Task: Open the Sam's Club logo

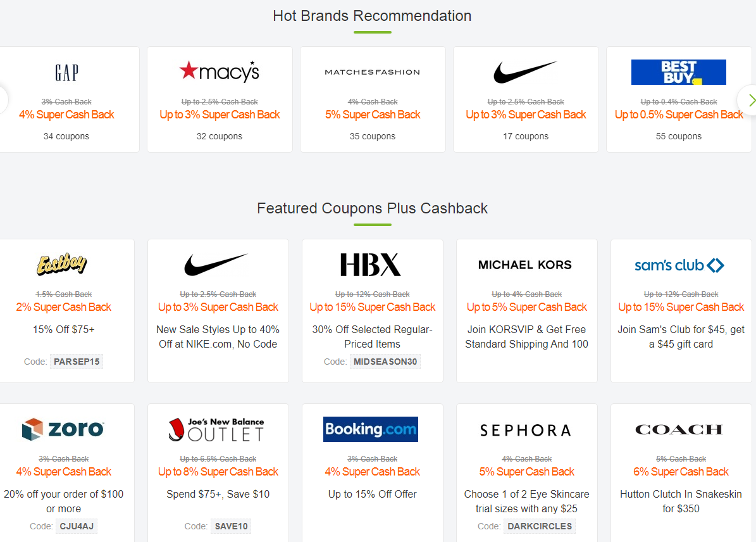Action: 679,265
